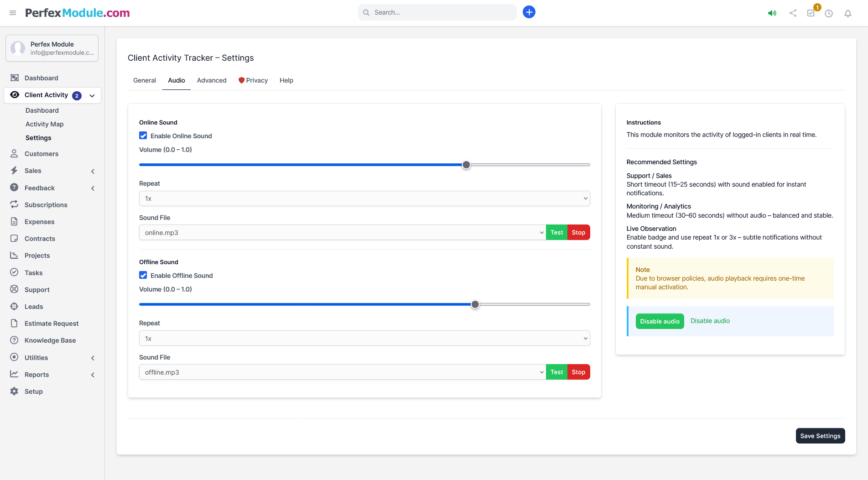Open the share icon in header

(x=793, y=13)
